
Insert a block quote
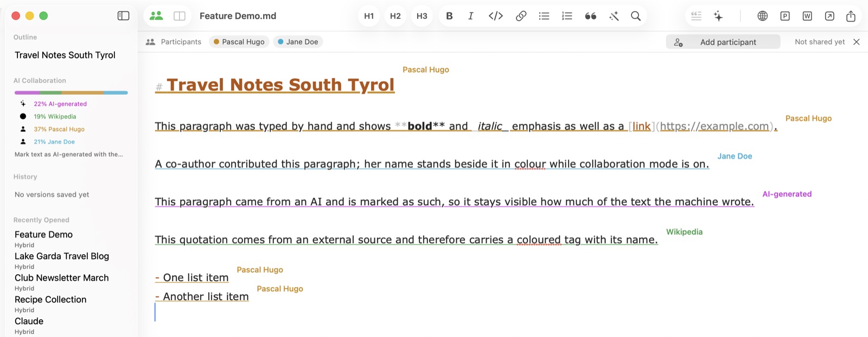[591, 16]
